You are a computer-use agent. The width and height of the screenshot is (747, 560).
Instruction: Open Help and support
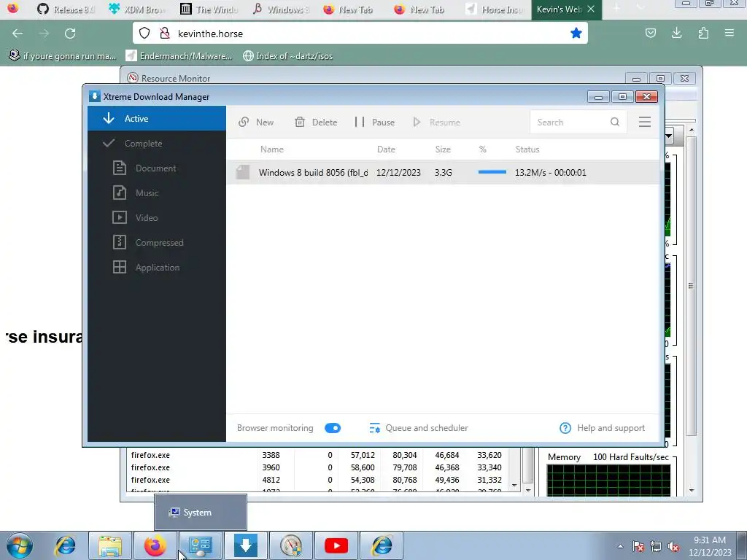coord(602,428)
